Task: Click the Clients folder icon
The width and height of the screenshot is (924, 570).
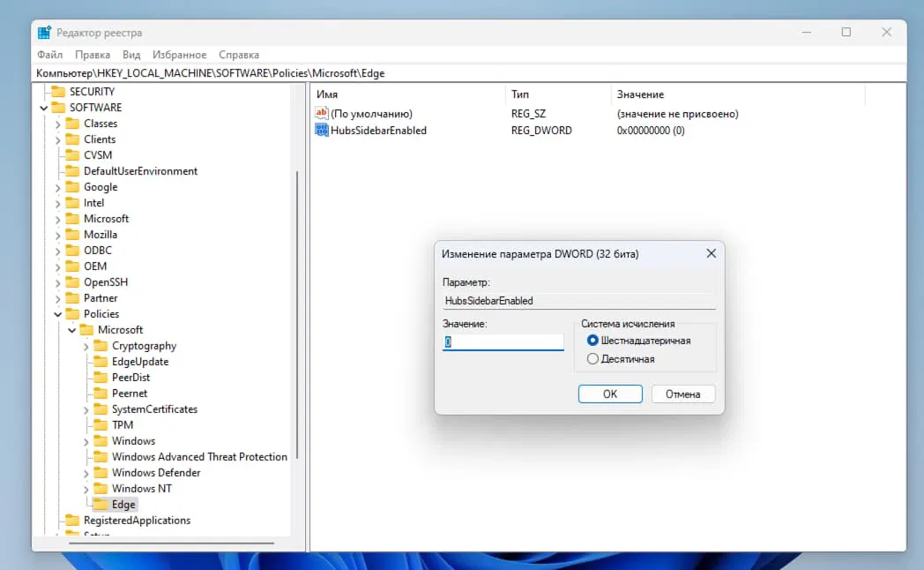Action: tap(72, 139)
